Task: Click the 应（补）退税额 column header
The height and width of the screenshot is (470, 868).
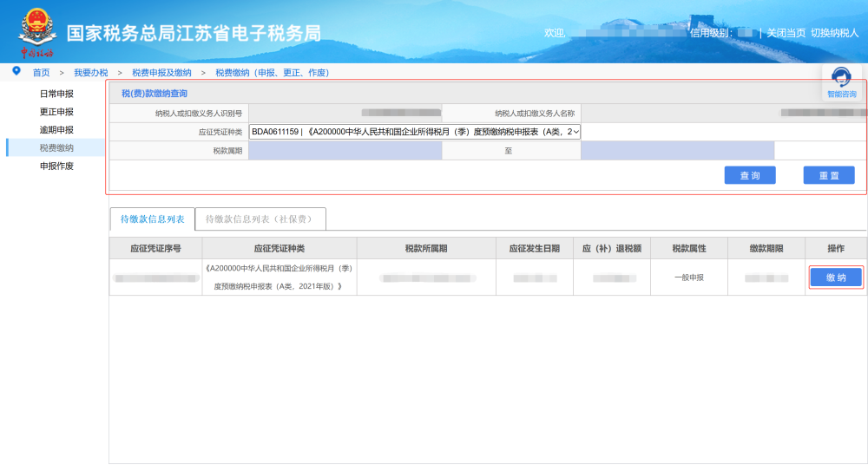Action: coord(612,248)
